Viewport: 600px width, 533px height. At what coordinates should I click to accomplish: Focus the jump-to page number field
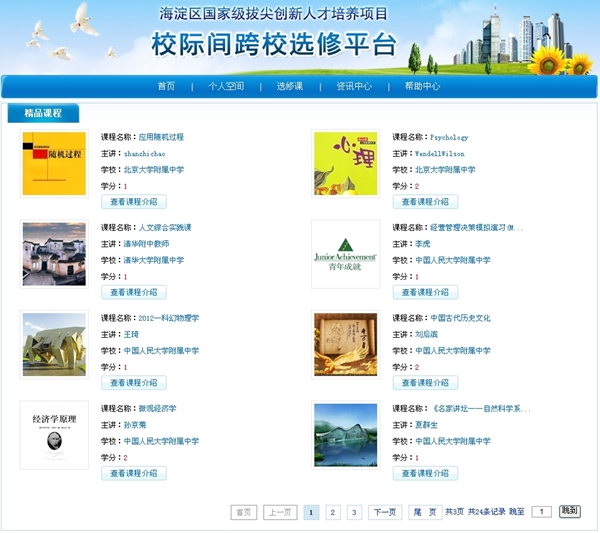[541, 512]
